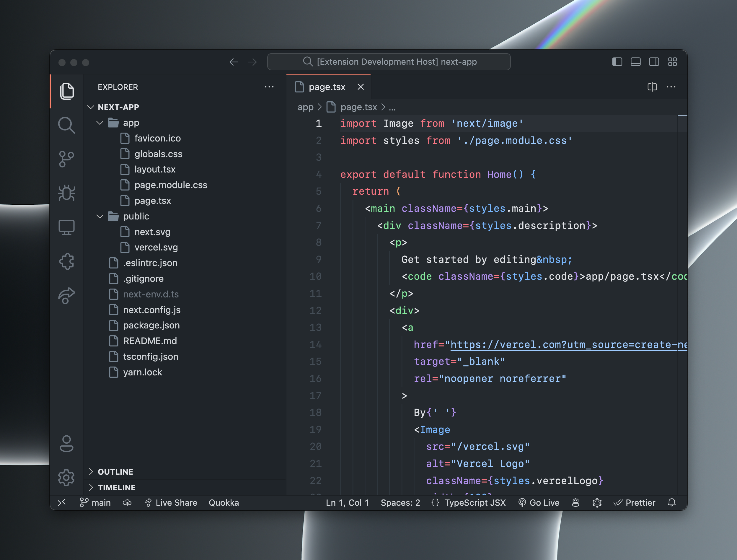Open the Extensions view icon
737x560 pixels.
click(x=66, y=261)
